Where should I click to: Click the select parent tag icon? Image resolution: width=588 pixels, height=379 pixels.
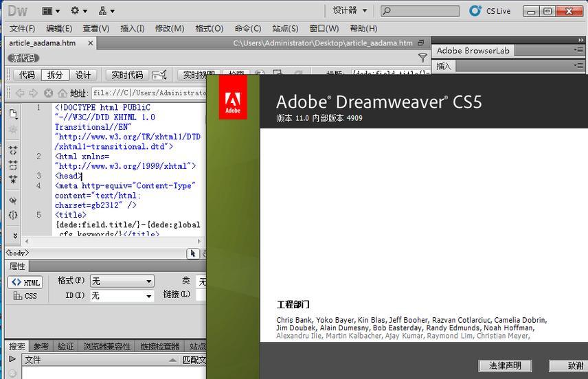coord(13,200)
